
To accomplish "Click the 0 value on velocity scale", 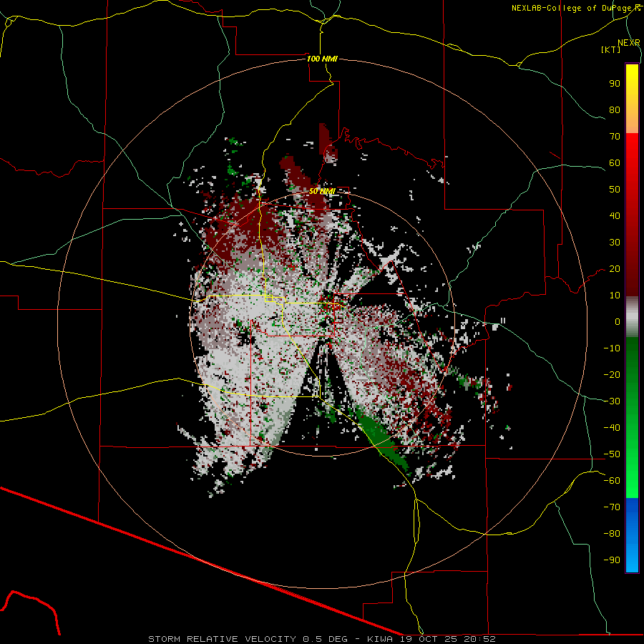I will [618, 321].
